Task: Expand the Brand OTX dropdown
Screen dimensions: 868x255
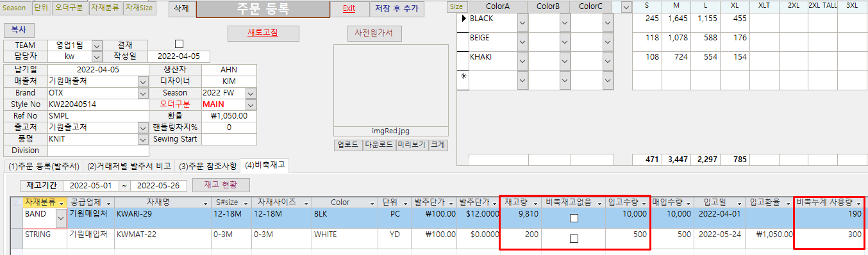Action: pyautogui.click(x=142, y=93)
